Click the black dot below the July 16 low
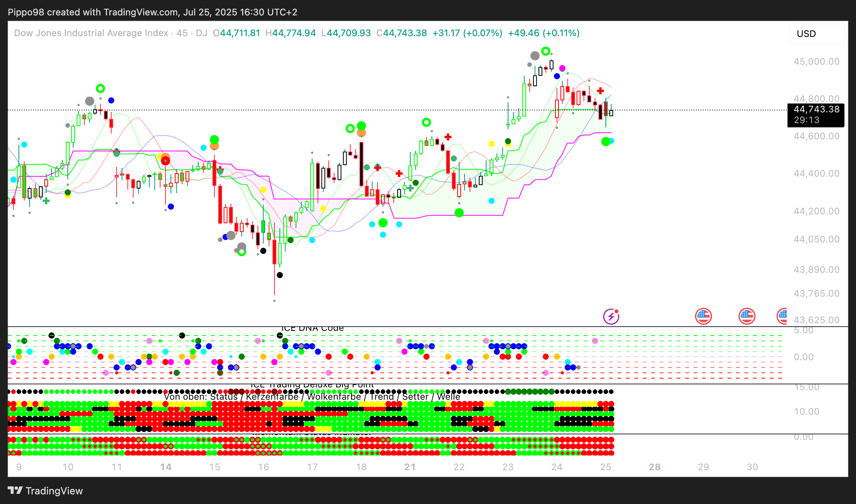Image resolution: width=856 pixels, height=504 pixels. [x=280, y=275]
